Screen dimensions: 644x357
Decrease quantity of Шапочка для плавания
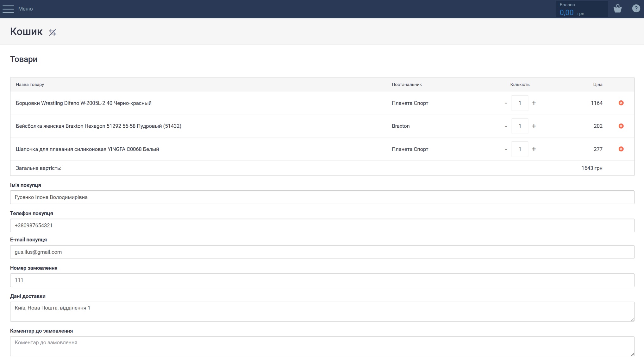[x=506, y=149]
